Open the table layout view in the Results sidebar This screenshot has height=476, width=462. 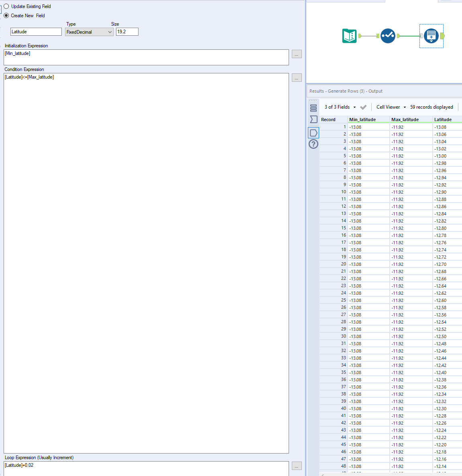coord(313,107)
